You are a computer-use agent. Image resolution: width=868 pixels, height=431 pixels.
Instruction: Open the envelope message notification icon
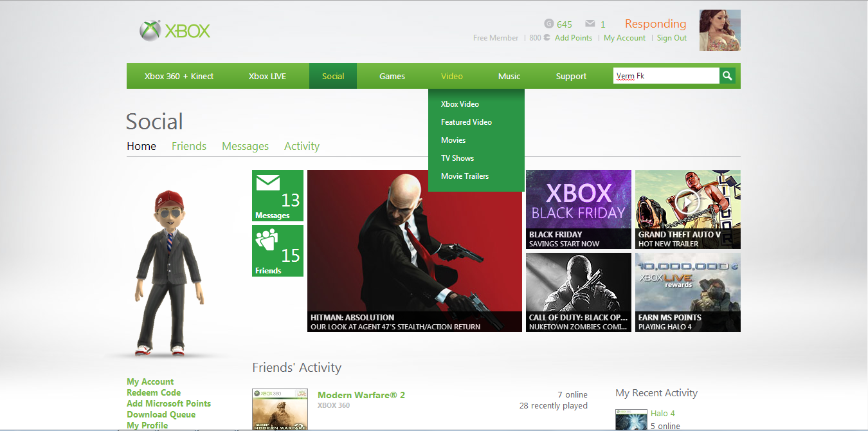[590, 24]
